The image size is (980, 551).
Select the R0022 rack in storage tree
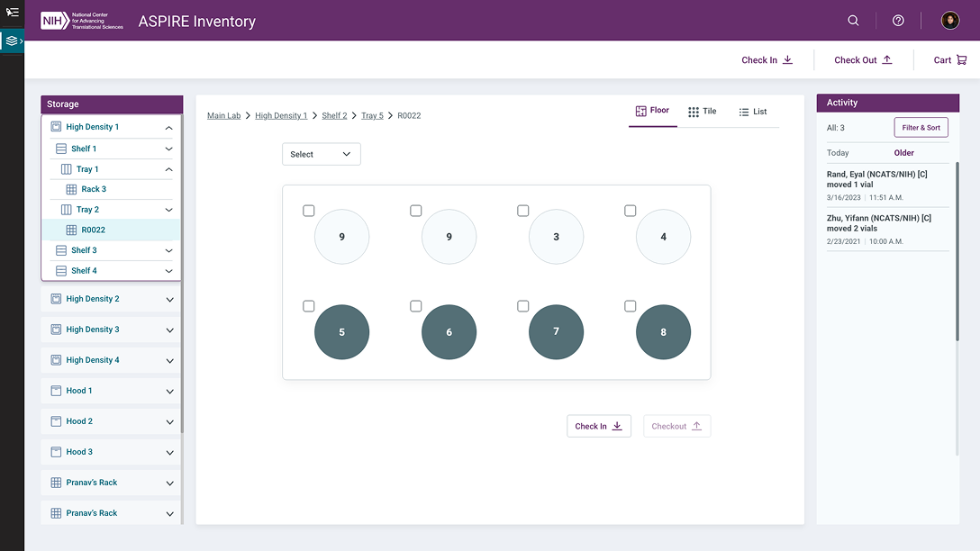(x=93, y=230)
